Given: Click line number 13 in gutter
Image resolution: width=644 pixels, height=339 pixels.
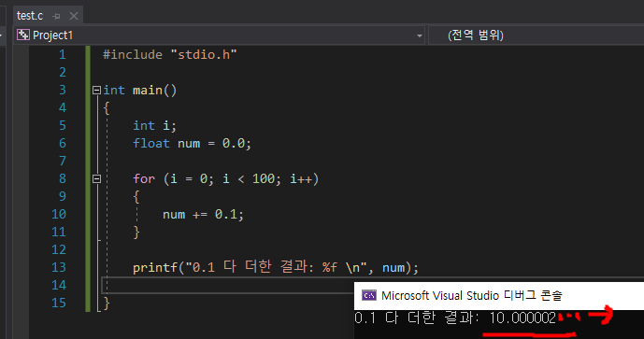Looking at the screenshot, I should point(58,268).
